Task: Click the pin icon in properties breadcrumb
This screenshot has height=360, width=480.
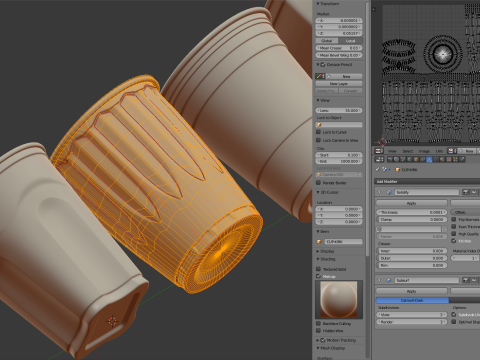Action: tap(377, 170)
